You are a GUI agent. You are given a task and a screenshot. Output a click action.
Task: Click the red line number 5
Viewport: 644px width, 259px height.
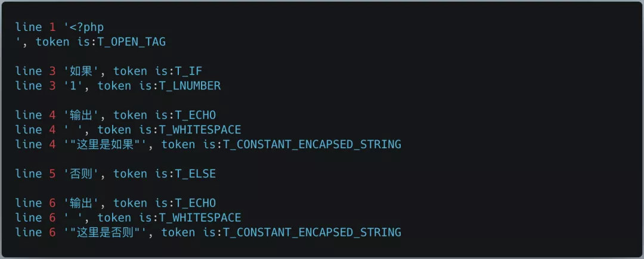coord(53,173)
